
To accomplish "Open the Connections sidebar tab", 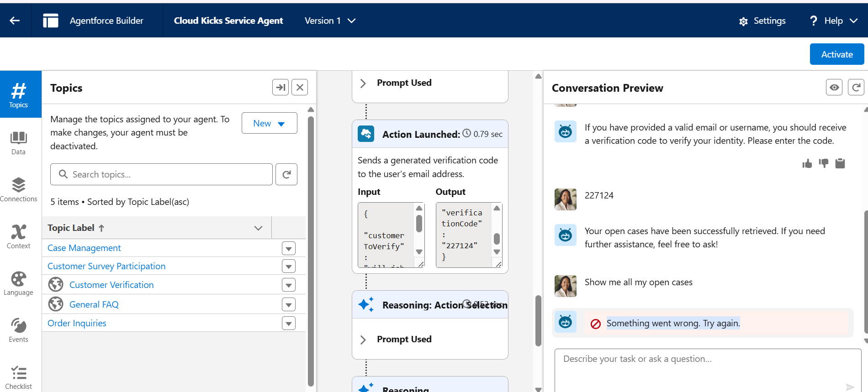I will point(18,190).
